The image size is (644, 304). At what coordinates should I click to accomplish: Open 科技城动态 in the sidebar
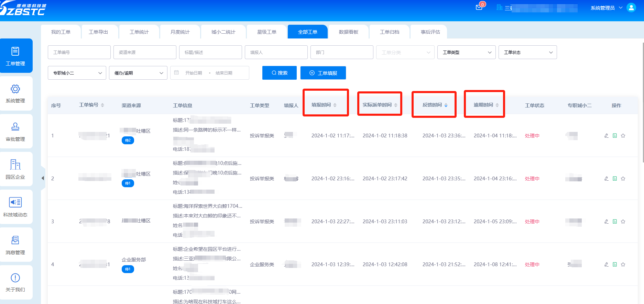point(15,207)
